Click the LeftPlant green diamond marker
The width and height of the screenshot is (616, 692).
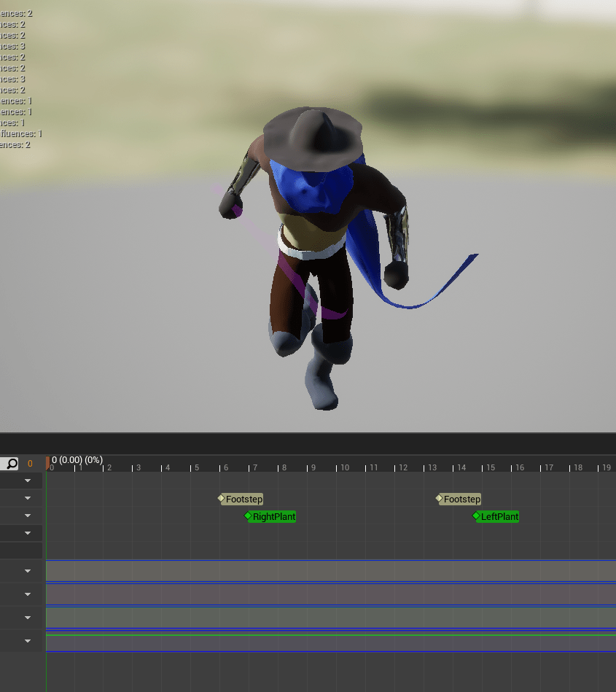tap(477, 516)
